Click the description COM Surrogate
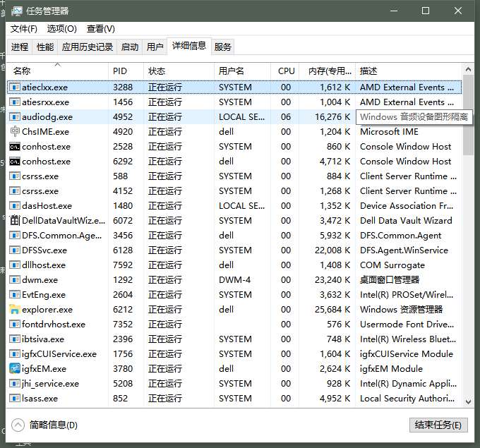 (392, 265)
